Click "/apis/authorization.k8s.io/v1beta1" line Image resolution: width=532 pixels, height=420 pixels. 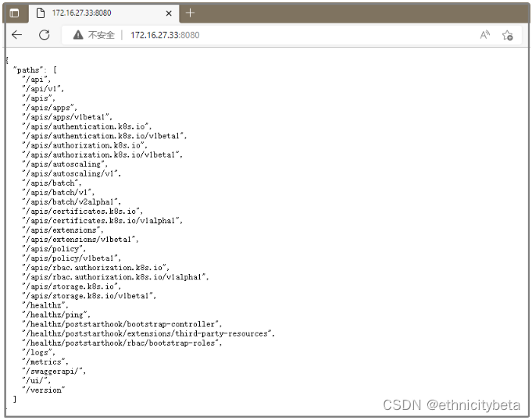[x=102, y=155]
